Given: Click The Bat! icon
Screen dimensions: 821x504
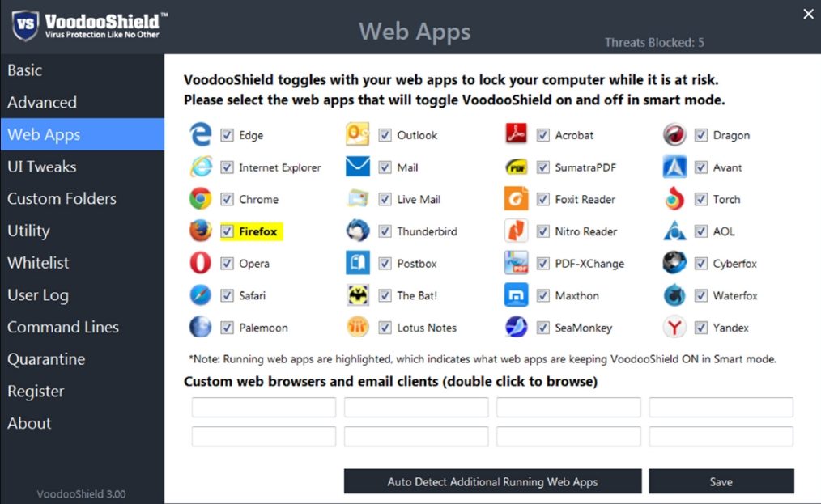Looking at the screenshot, I should pos(358,295).
